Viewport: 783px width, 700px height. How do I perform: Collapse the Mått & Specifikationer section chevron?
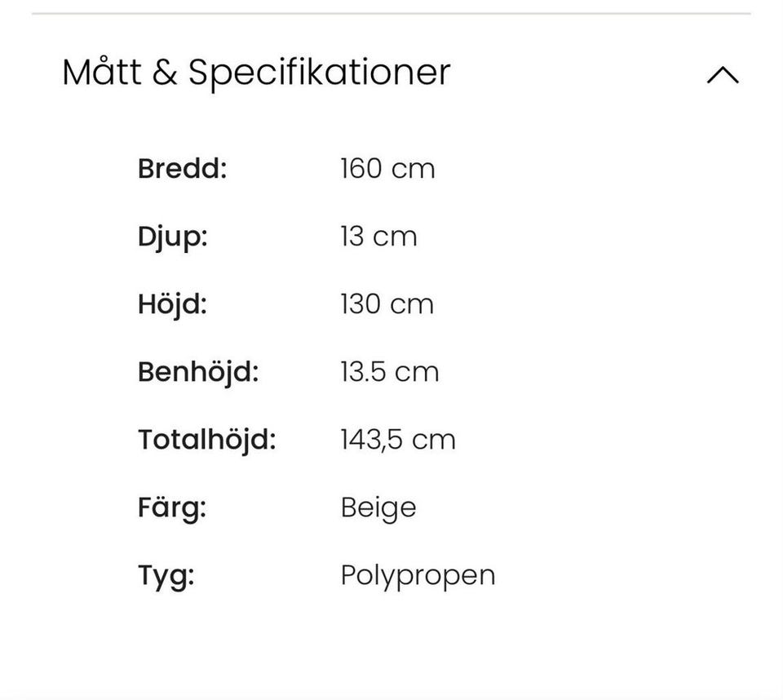pos(722,75)
